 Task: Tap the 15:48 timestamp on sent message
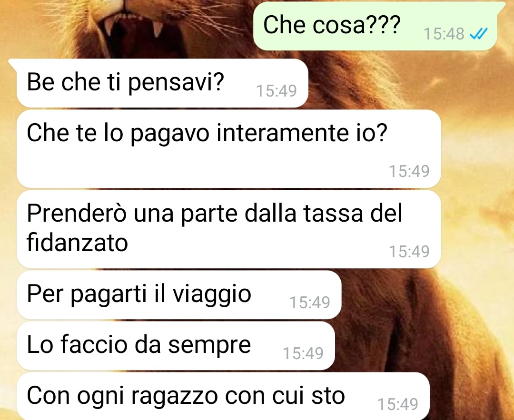444,34
